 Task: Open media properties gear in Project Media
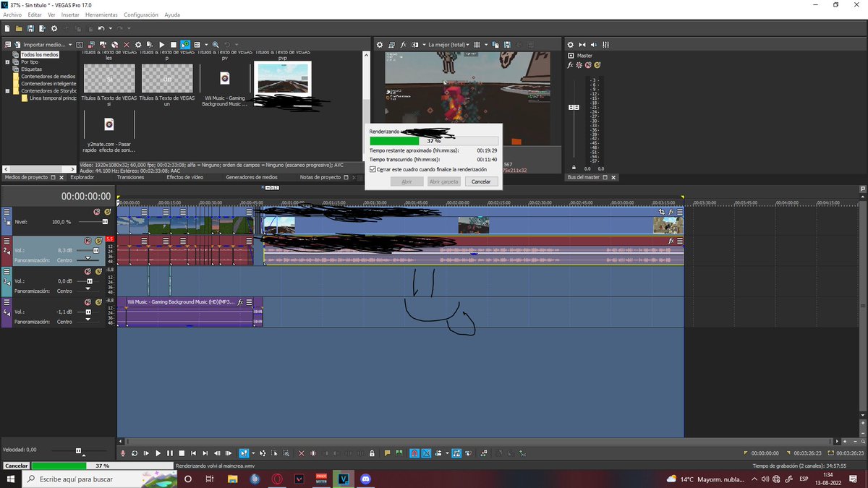coord(138,45)
